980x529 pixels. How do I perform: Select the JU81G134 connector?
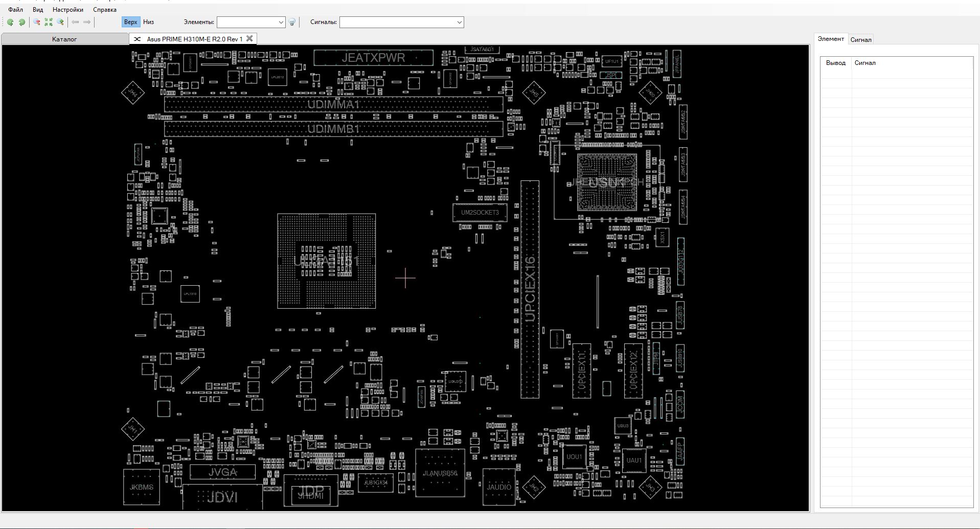(x=375, y=482)
